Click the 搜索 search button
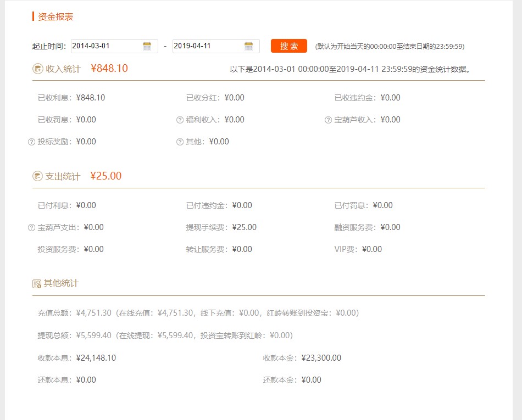 coord(288,46)
